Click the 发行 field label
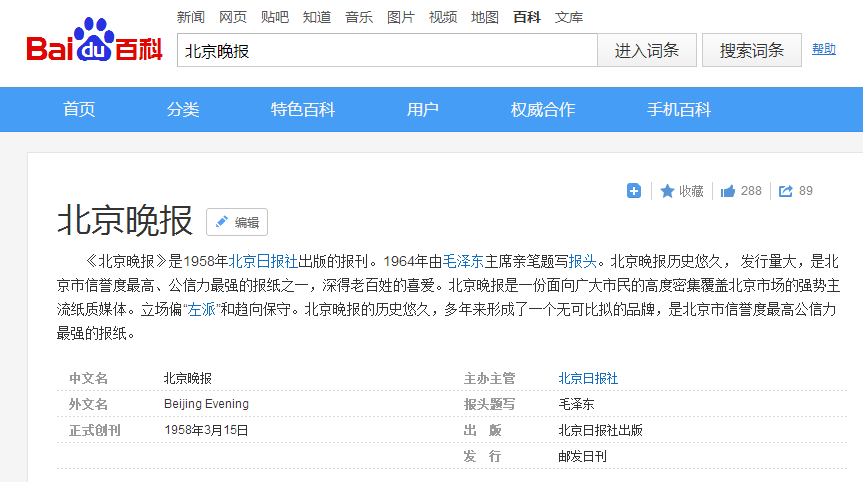The image size is (863, 482). [482, 456]
